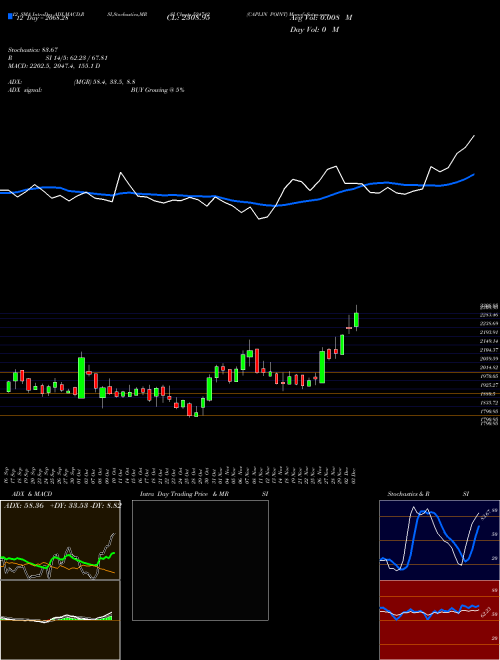Click the Avg Vol: 0.008 M label
The width and height of the screenshot is (500, 660).
(321, 18)
